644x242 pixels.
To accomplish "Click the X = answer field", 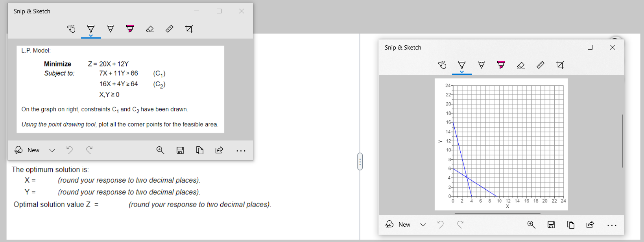I will [46, 180].
